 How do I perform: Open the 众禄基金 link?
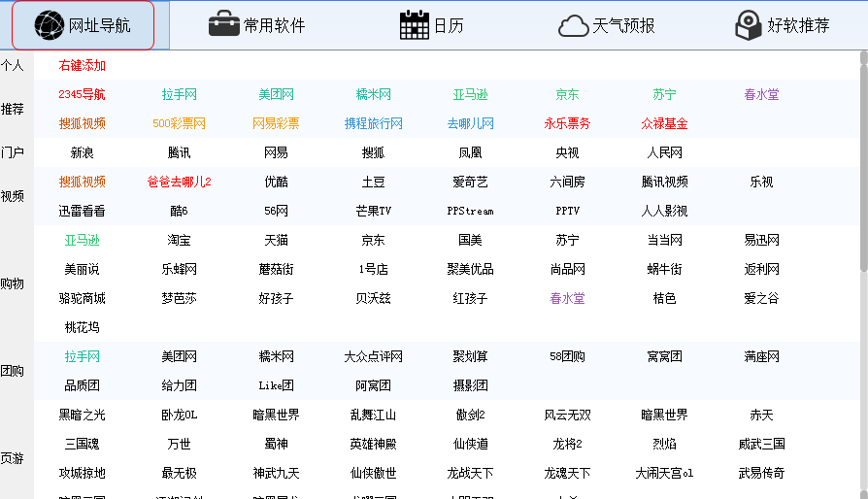[664, 123]
